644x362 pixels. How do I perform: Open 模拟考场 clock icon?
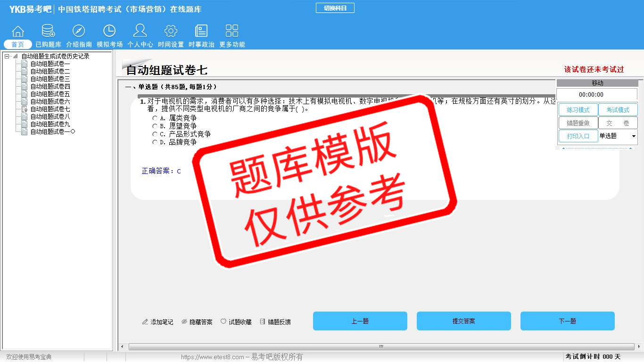pyautogui.click(x=109, y=31)
